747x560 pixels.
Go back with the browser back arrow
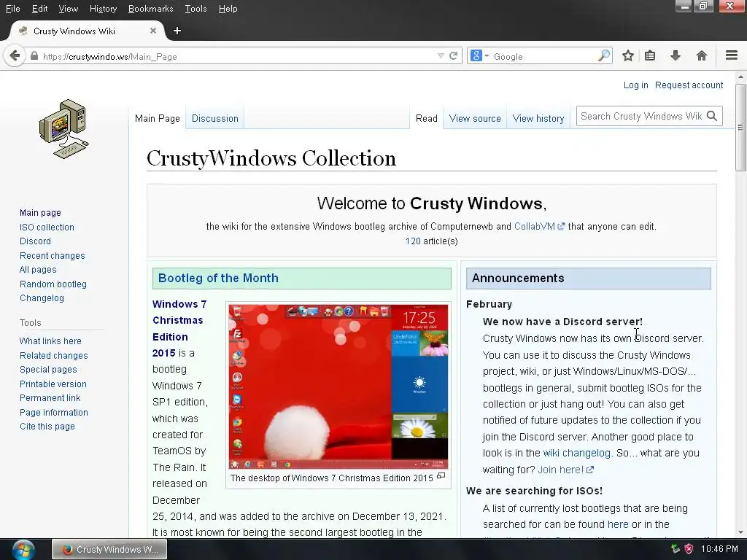coord(15,56)
